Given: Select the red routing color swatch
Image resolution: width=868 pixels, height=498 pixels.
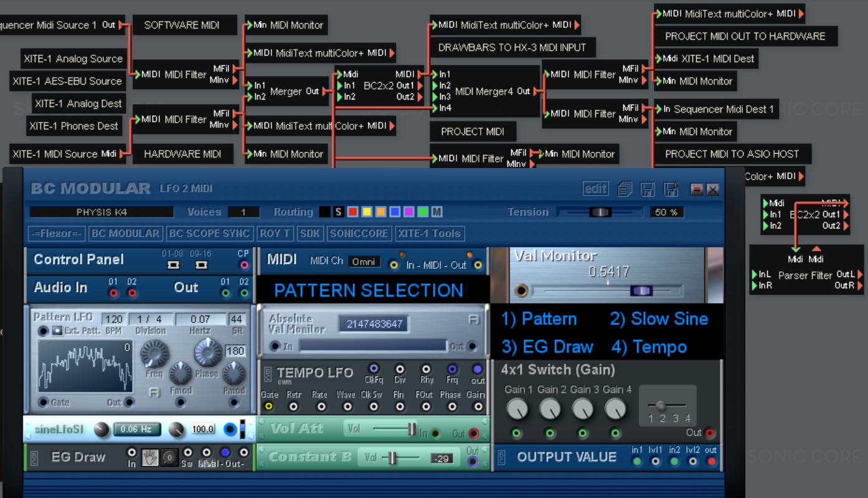Looking at the screenshot, I should (x=352, y=212).
